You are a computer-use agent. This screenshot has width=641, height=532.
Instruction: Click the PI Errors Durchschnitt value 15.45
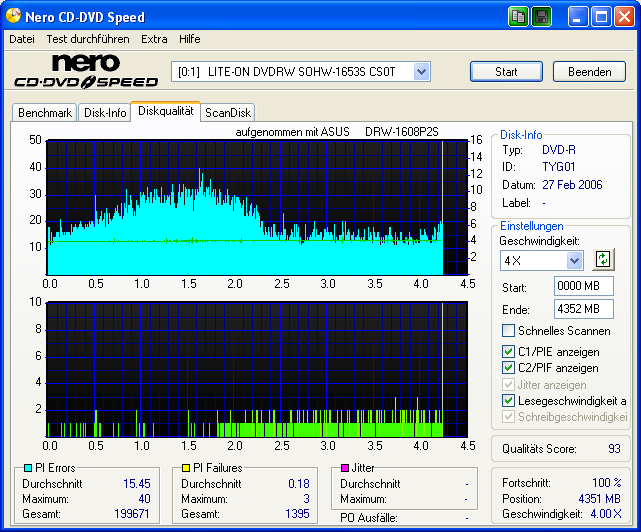tap(137, 484)
